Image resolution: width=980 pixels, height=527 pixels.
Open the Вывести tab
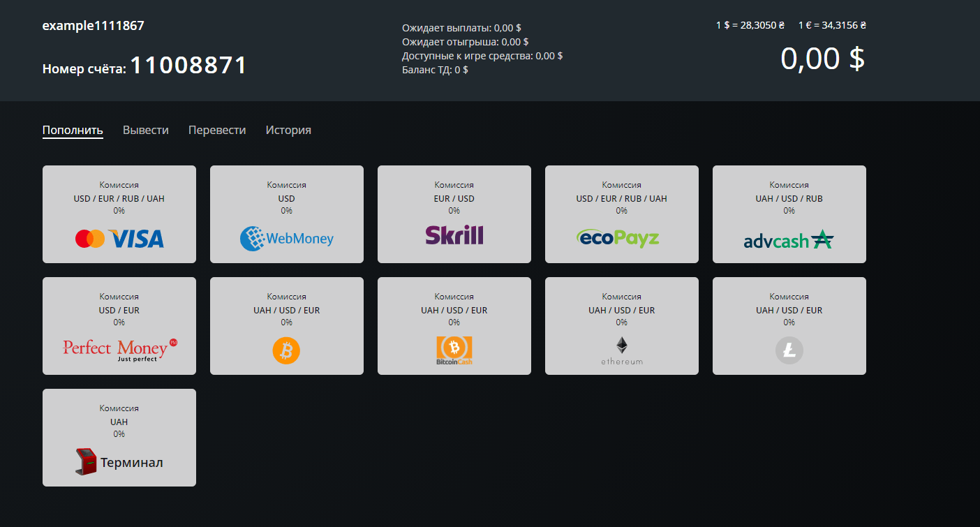146,130
